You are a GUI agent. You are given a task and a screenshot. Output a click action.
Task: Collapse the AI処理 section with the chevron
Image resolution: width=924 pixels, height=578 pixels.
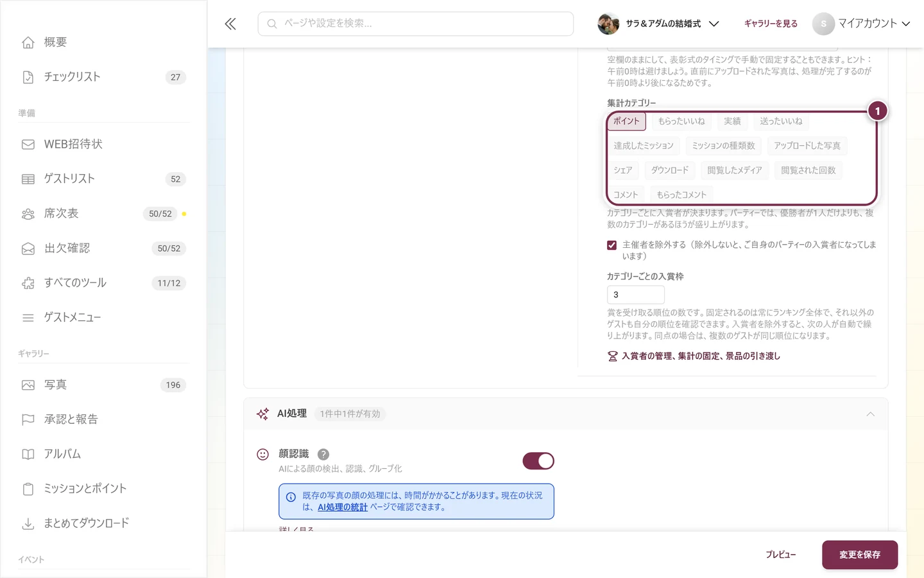tap(871, 414)
